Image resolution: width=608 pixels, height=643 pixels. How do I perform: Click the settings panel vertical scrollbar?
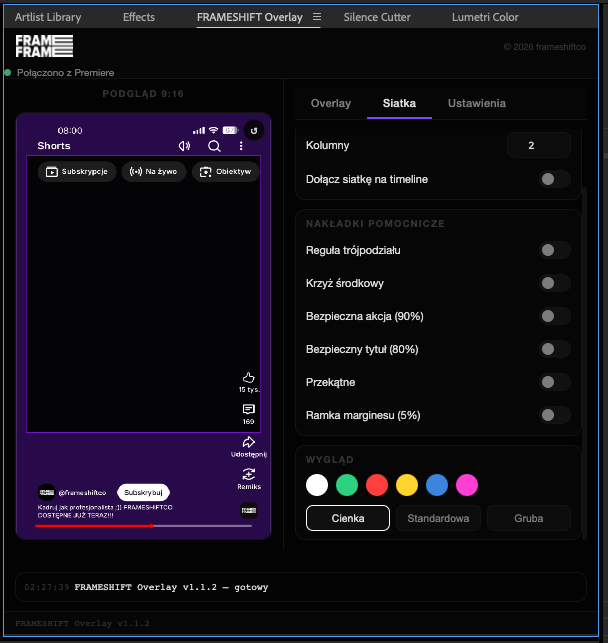point(585,363)
